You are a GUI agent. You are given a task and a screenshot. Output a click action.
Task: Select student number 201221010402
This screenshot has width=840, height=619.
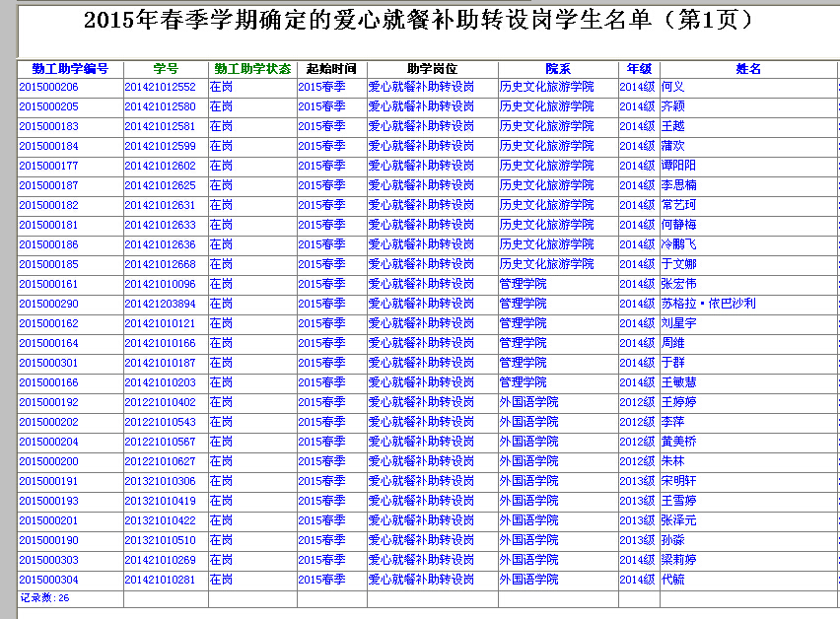coord(160,402)
